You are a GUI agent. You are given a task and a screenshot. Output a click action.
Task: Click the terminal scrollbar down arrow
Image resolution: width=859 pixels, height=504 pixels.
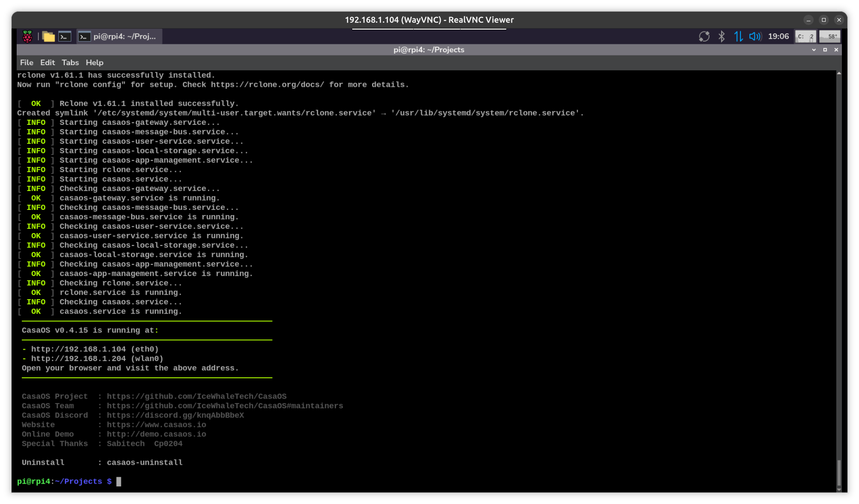click(839, 490)
